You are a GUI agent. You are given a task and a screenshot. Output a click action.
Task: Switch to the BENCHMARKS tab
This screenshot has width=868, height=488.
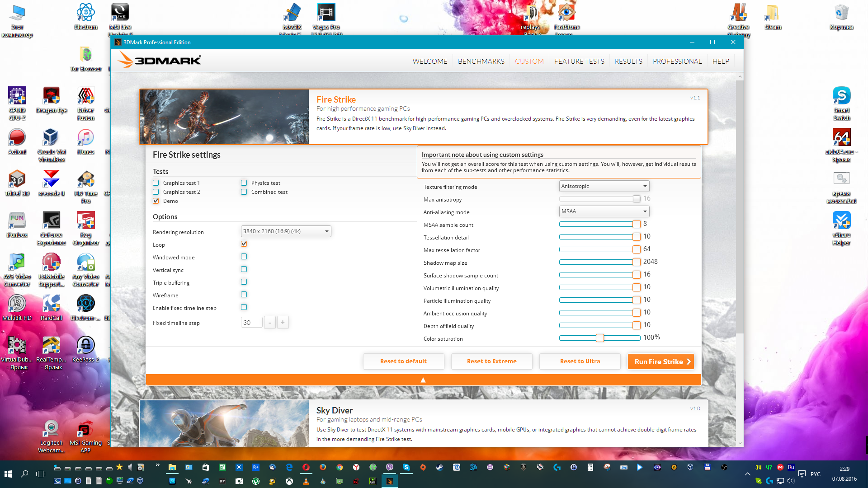click(x=481, y=61)
